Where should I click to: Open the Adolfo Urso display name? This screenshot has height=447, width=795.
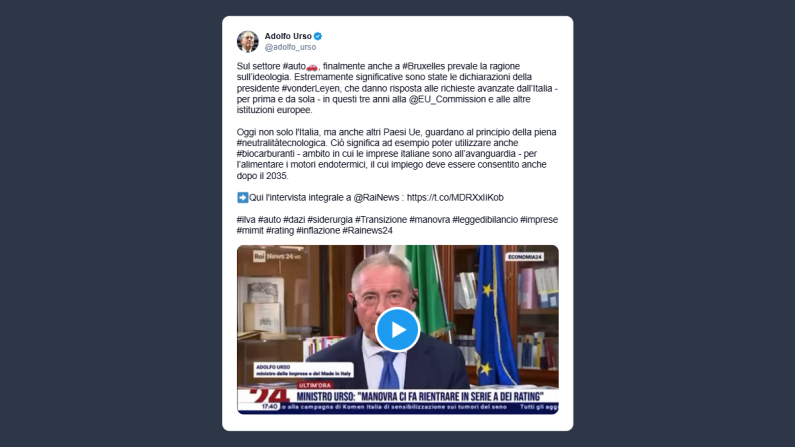[288, 36]
